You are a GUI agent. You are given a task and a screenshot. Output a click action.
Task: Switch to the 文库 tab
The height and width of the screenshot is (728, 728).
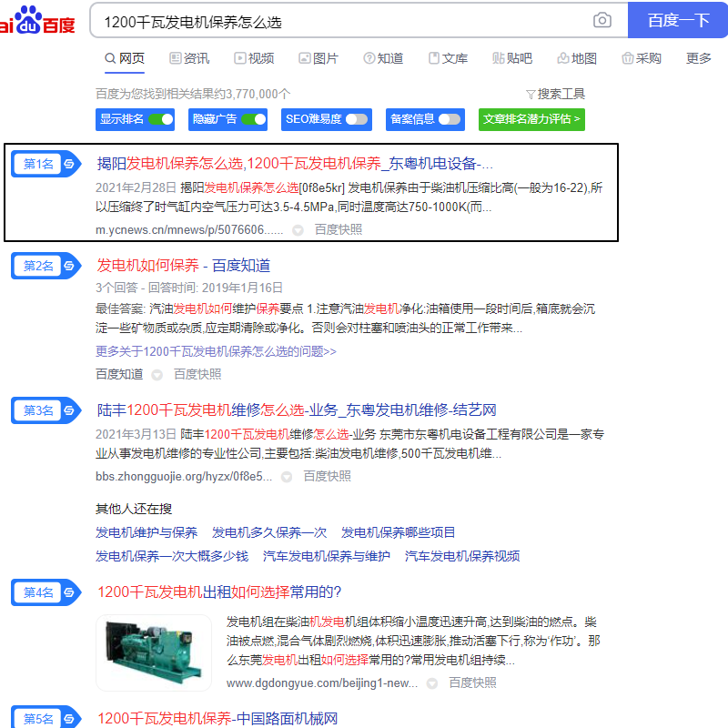pos(448,58)
